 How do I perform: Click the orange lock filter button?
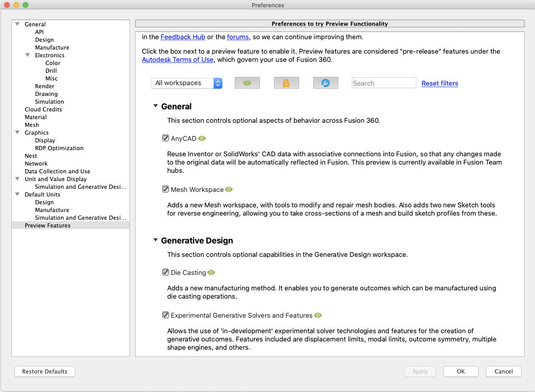coord(286,83)
